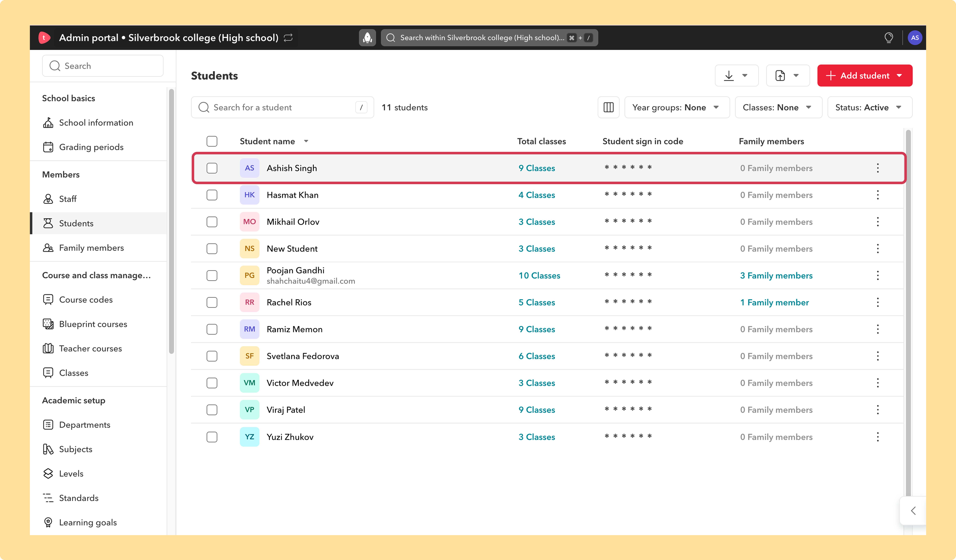Open the Year groups filter

tap(677, 107)
